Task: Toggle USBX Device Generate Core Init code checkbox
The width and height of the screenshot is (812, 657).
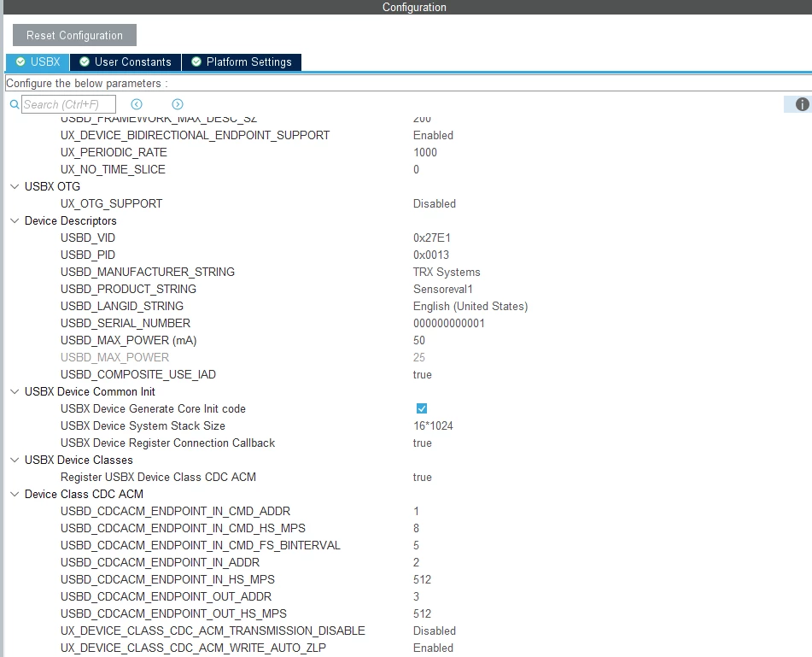Action: tap(422, 408)
